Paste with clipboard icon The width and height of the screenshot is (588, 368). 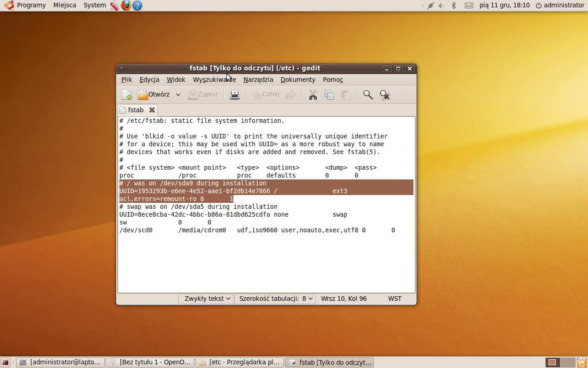(x=346, y=95)
